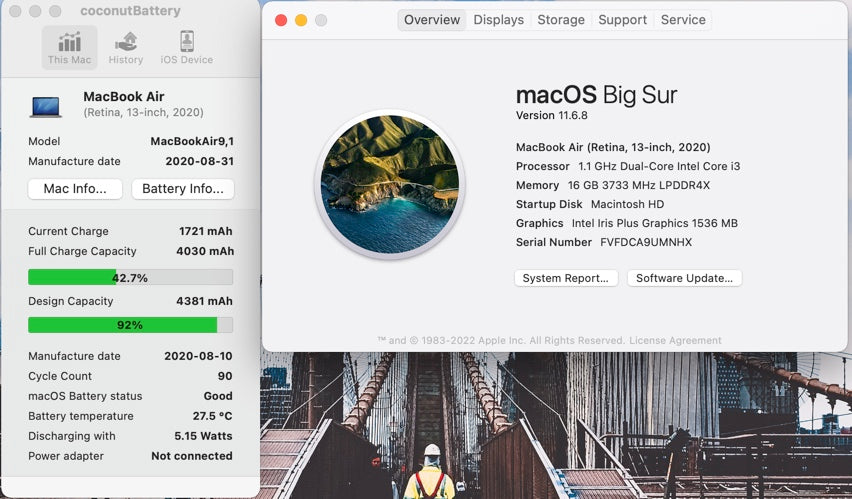Select the This Mac toolbar icon
The height and width of the screenshot is (499, 852).
[x=69, y=47]
